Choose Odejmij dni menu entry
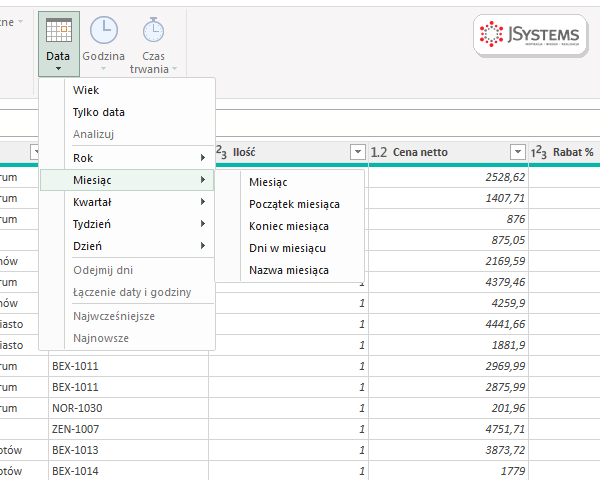600x480 pixels. (127, 270)
